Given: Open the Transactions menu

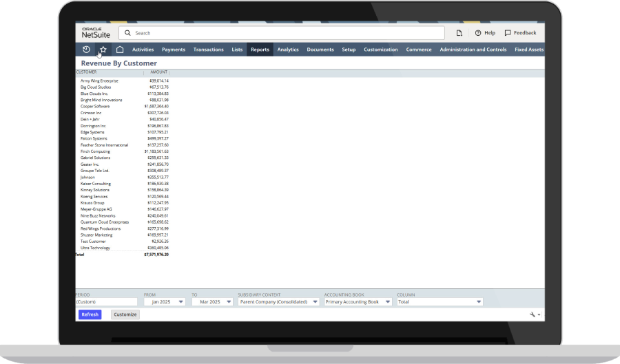Looking at the screenshot, I should point(208,50).
